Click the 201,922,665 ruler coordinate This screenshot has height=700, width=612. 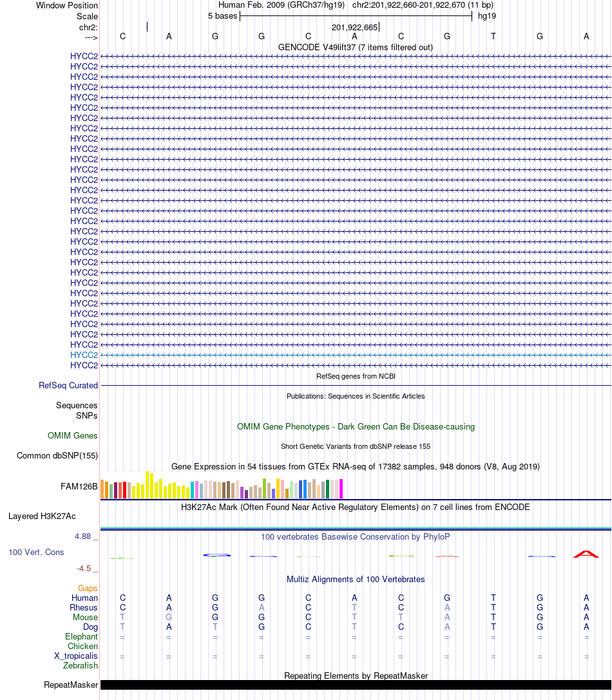355,27
